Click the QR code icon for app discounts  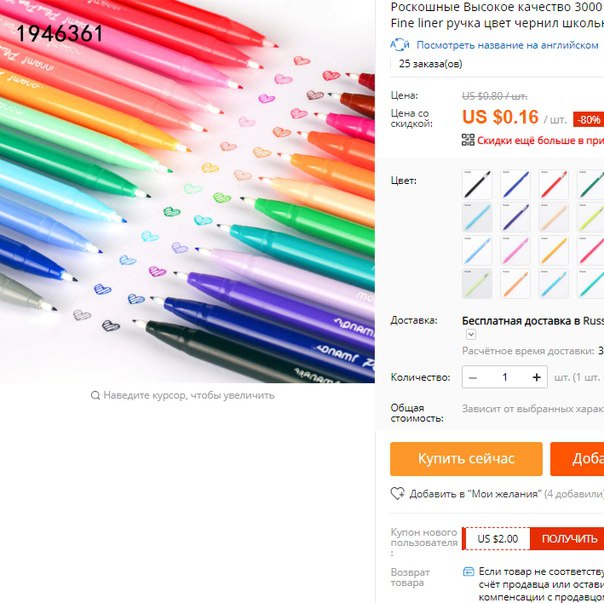[468, 140]
